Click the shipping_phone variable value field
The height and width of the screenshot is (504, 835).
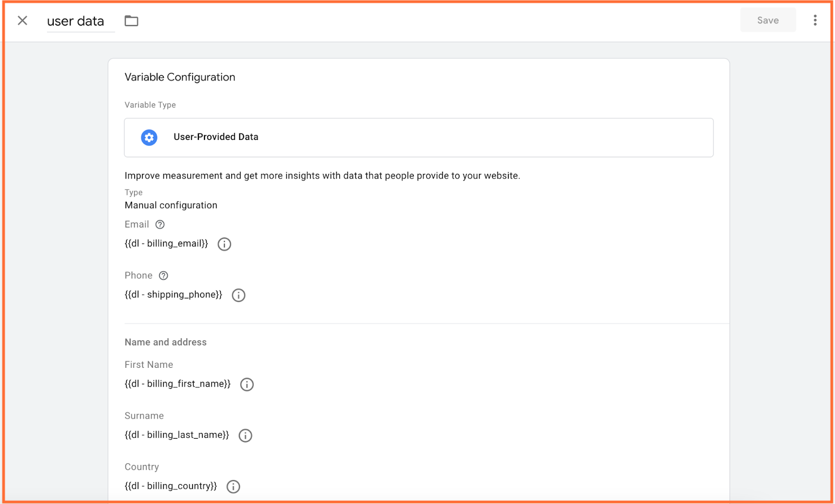pos(173,294)
